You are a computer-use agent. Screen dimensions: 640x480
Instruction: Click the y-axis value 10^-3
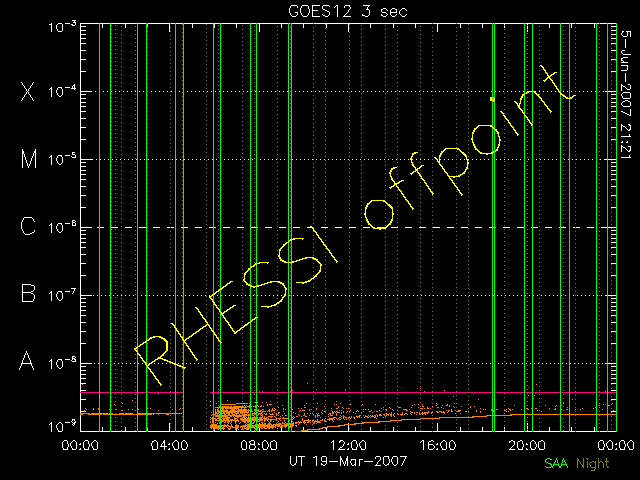pyautogui.click(x=62, y=27)
